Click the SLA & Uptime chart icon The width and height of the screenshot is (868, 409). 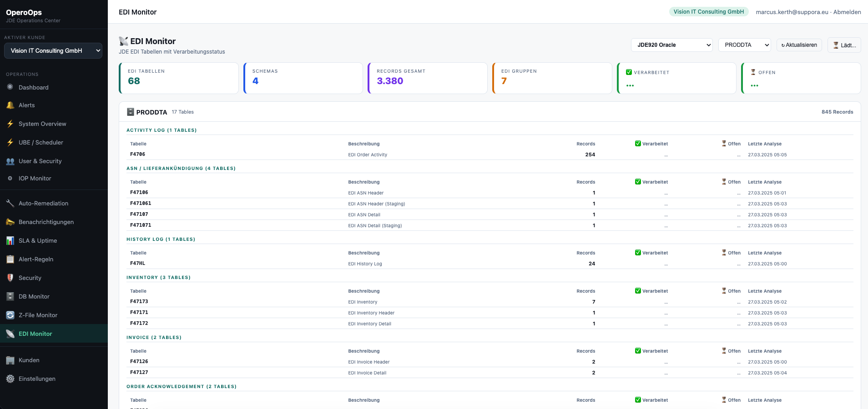pos(10,241)
